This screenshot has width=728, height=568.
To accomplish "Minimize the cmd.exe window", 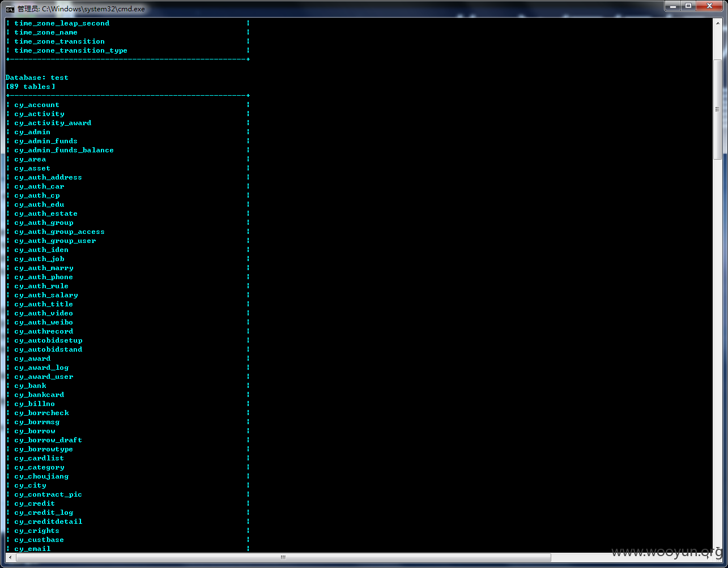I will [672, 6].
